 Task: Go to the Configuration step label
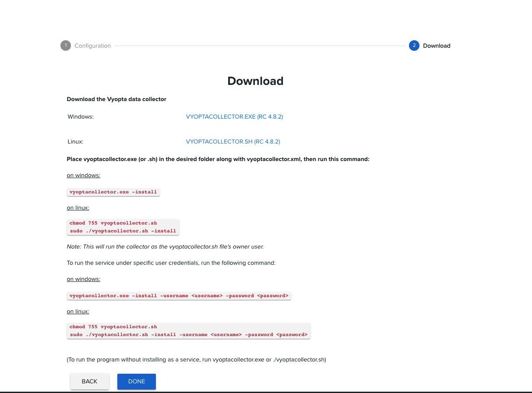click(x=92, y=46)
